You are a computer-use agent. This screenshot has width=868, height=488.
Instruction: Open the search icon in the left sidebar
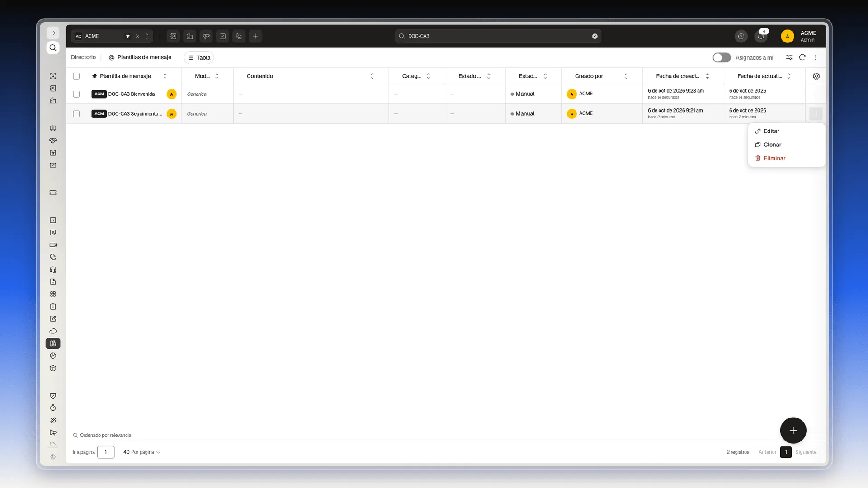[53, 48]
